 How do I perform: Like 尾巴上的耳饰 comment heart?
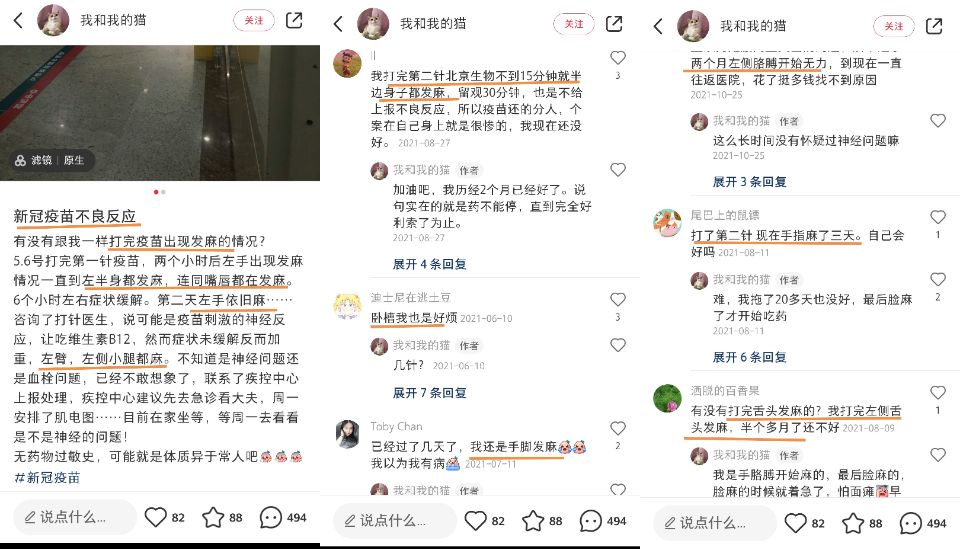coord(937,217)
